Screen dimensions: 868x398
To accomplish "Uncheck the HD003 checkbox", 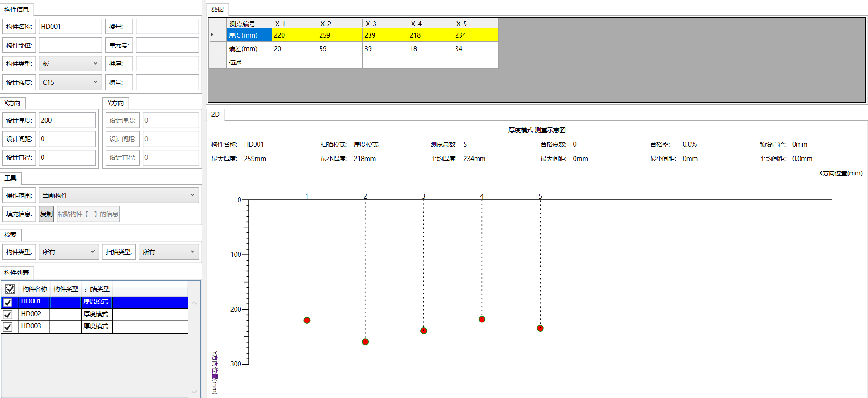I will pyautogui.click(x=8, y=327).
